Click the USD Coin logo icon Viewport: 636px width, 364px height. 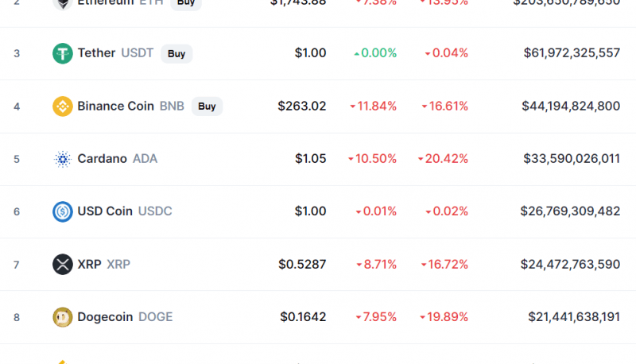63,211
